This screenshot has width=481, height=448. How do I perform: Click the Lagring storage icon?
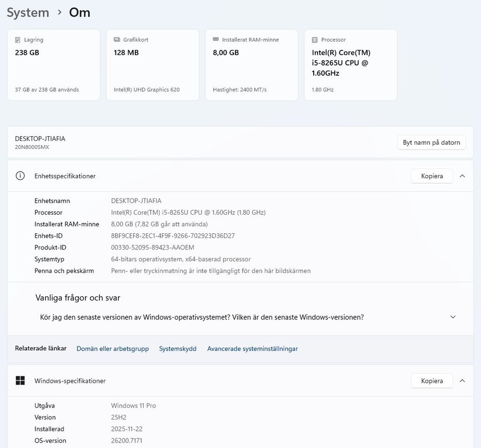point(18,40)
